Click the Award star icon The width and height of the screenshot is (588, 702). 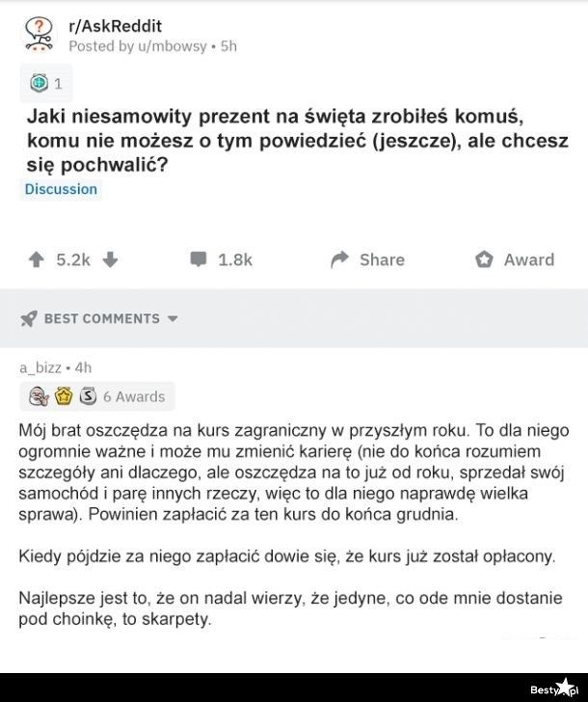(484, 258)
